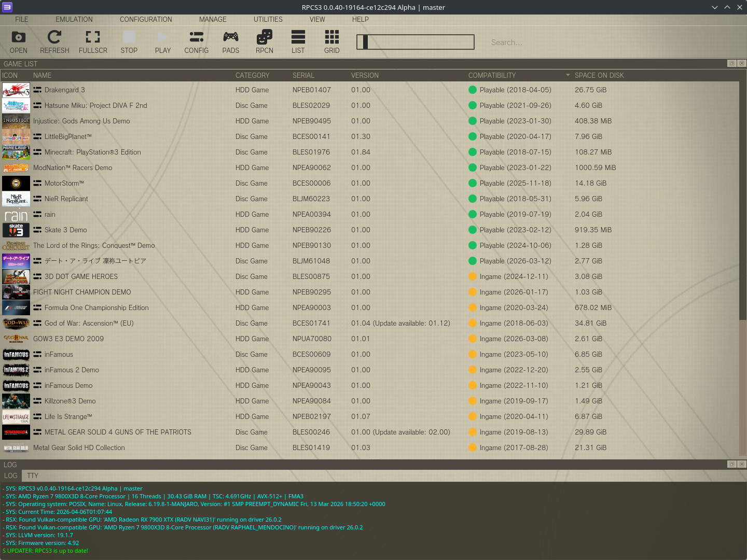Select the Drakengard 3 thumbnail
This screenshot has height=560, width=747.
click(x=16, y=90)
